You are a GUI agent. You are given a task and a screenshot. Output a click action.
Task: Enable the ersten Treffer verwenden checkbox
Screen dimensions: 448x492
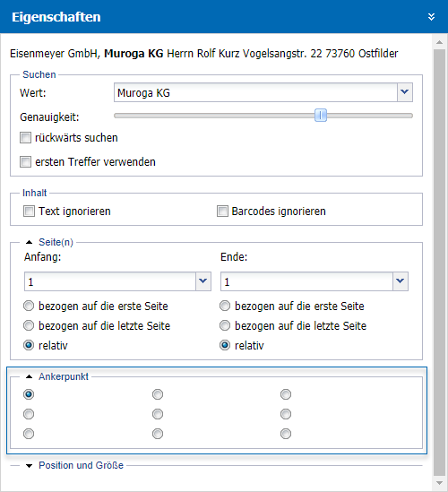pos(25,162)
